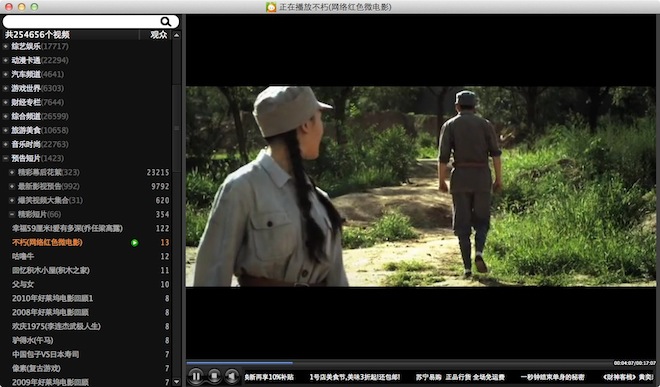The image size is (660, 387).
Task: Click the scroll-up arrow of the video list
Action: click(x=177, y=35)
